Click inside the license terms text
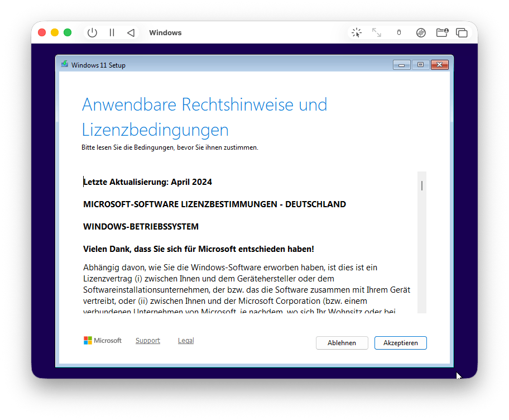The width and height of the screenshot is (509, 420). pyautogui.click(x=246, y=279)
